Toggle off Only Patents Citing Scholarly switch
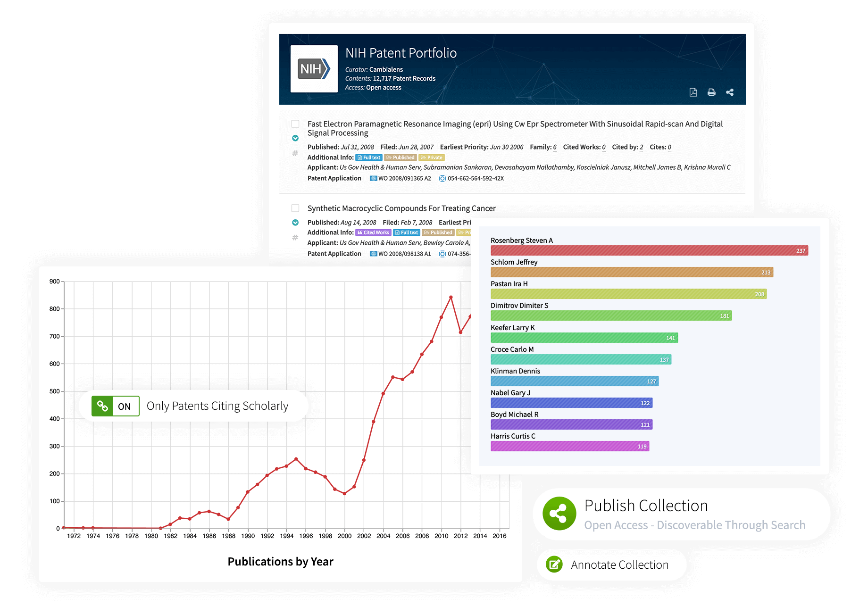Image resolution: width=868 pixels, height=606 pixels. click(x=116, y=406)
